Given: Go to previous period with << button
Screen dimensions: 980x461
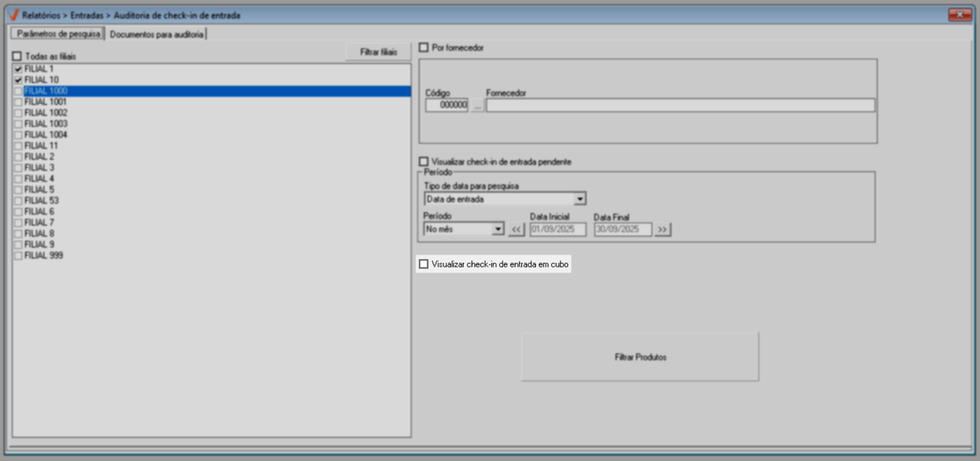Looking at the screenshot, I should 516,229.
